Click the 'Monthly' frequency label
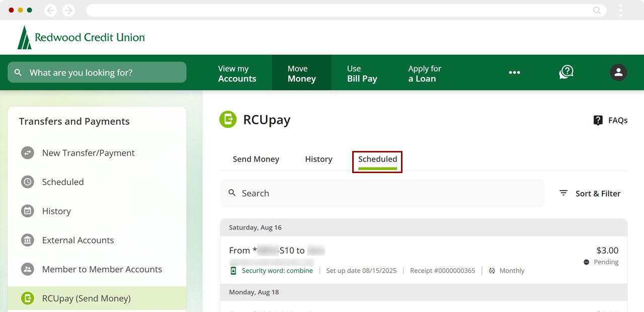The image size is (644, 312). (512, 271)
